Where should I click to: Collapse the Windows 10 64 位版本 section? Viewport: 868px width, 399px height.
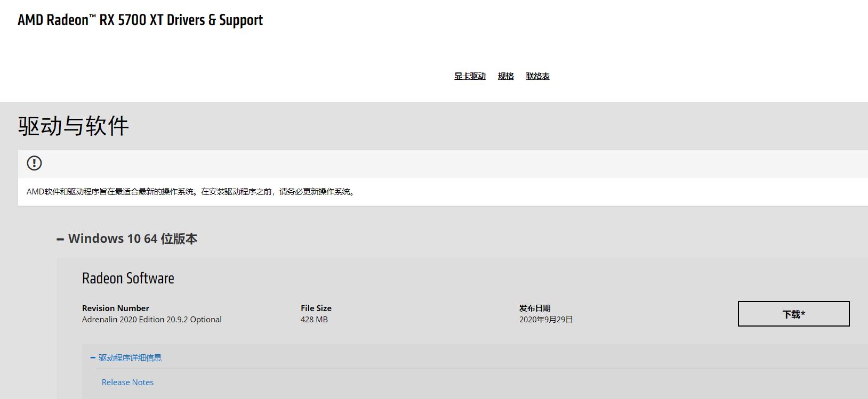[127, 239]
